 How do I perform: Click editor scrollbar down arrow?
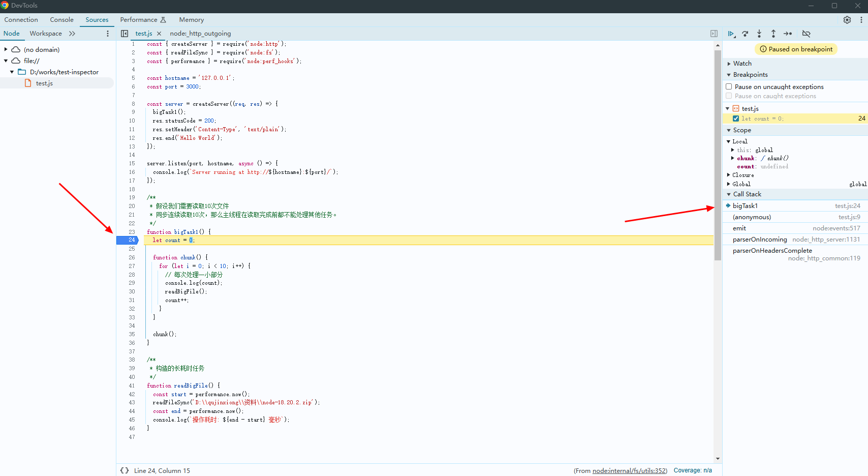point(718,459)
